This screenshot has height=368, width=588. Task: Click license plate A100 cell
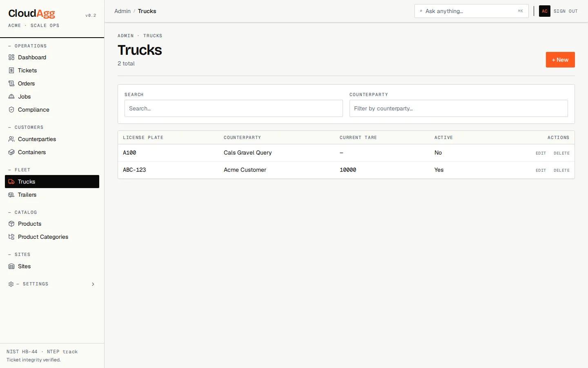click(x=129, y=153)
